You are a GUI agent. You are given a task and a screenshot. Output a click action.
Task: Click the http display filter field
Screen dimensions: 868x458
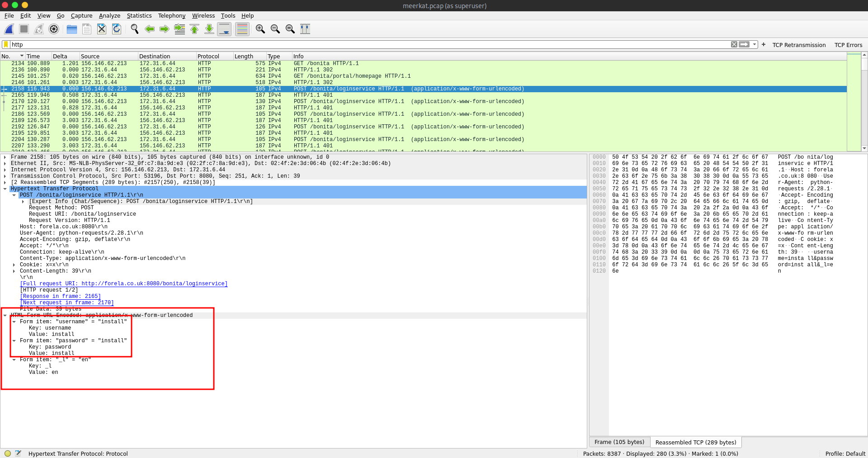[x=362, y=44]
